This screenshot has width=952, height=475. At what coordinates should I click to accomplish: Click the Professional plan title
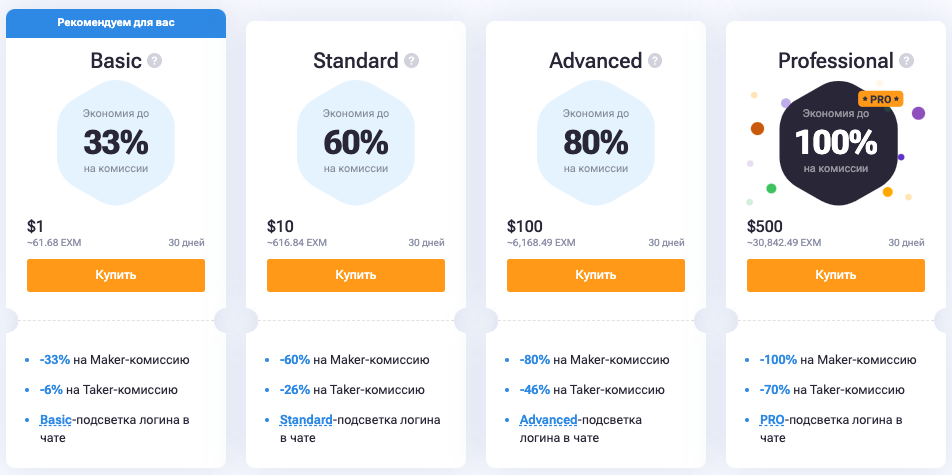click(835, 61)
